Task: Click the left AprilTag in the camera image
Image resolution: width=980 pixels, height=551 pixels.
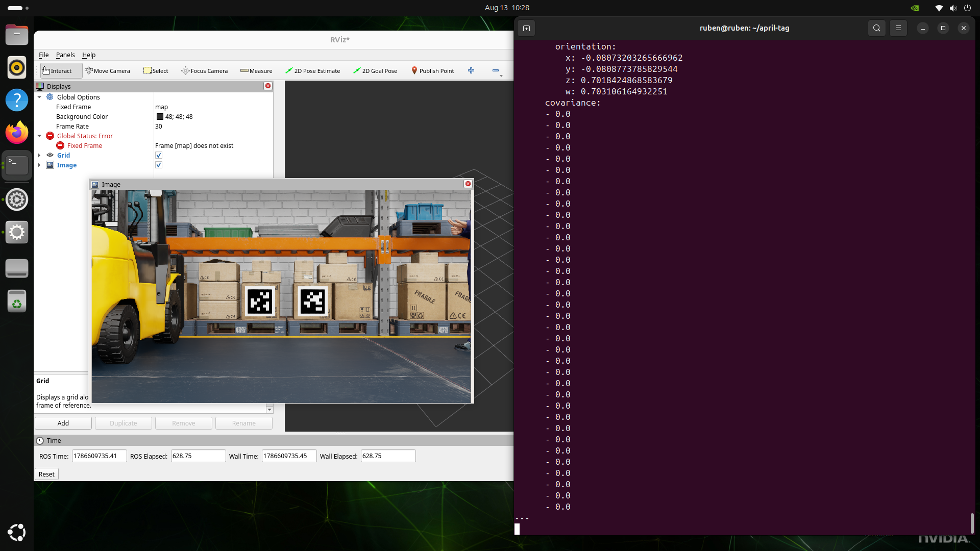Action: coord(260,302)
